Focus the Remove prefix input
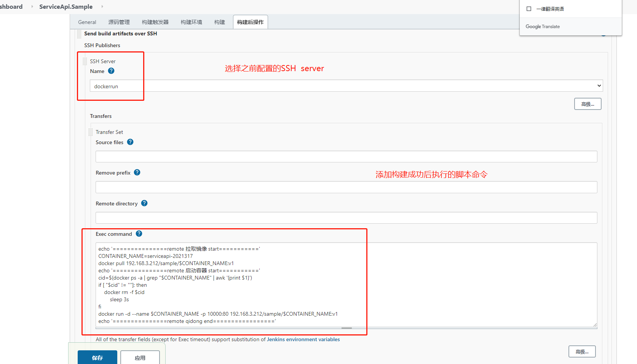This screenshot has width=637, height=364. tap(346, 187)
